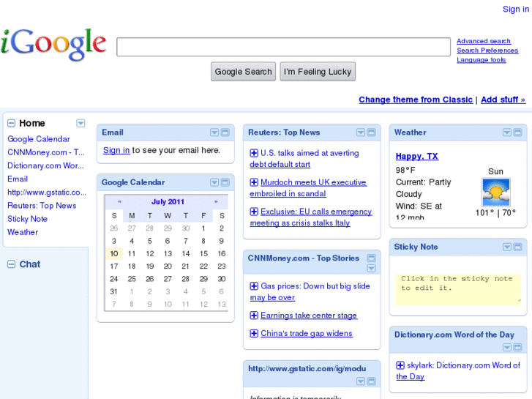
Task: Expand the skylark word of the day entry
Action: point(400,365)
